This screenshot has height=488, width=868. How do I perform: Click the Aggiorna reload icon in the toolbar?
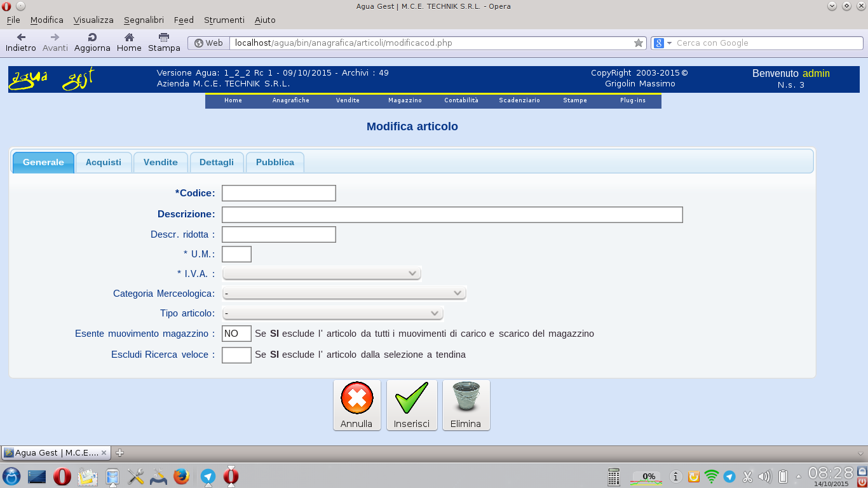pos(92,37)
